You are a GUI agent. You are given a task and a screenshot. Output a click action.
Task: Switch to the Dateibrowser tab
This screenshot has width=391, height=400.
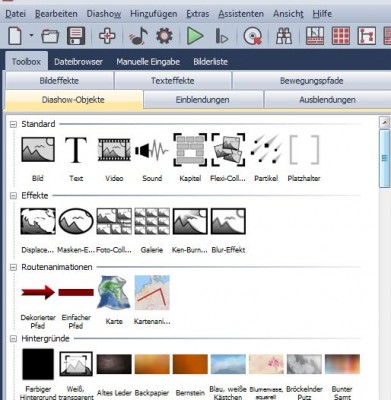coord(78,62)
